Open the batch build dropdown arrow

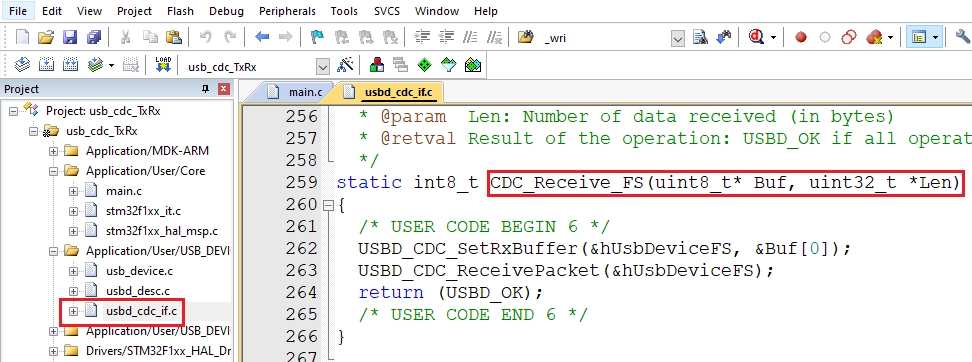pos(112,65)
